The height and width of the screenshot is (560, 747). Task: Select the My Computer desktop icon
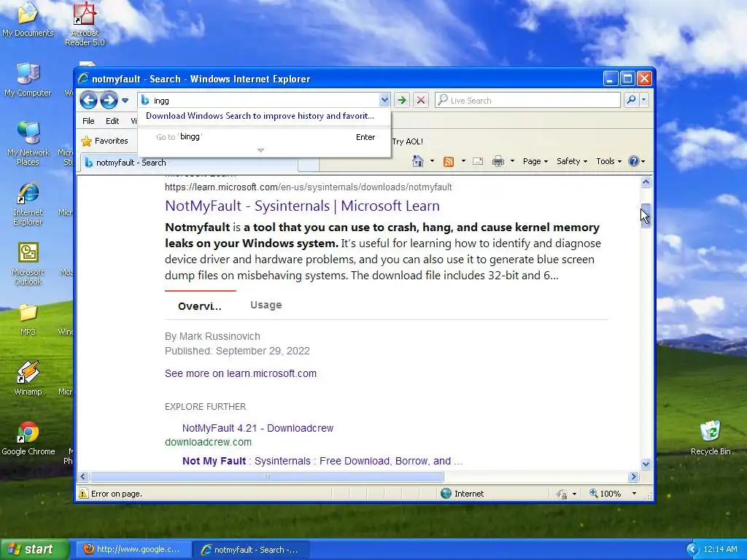[x=28, y=80]
